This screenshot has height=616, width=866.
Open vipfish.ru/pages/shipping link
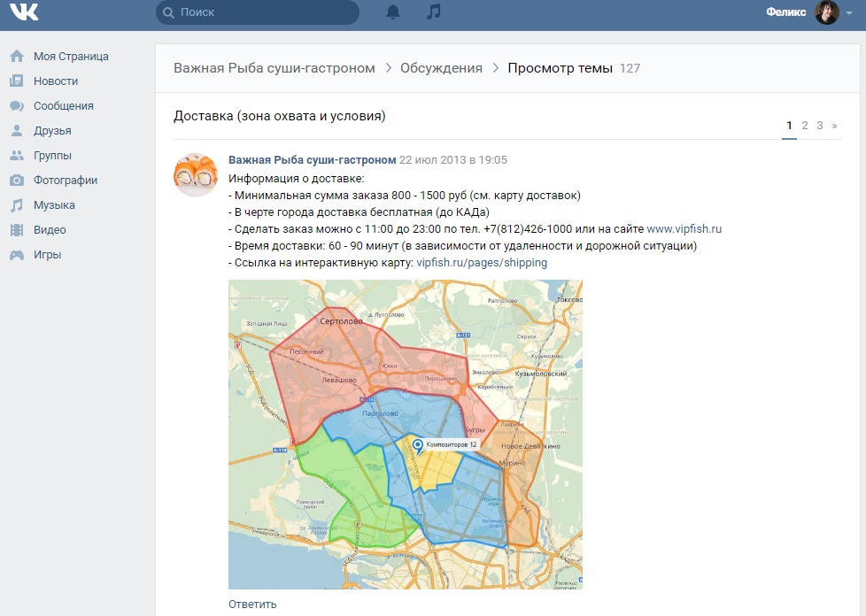click(482, 263)
